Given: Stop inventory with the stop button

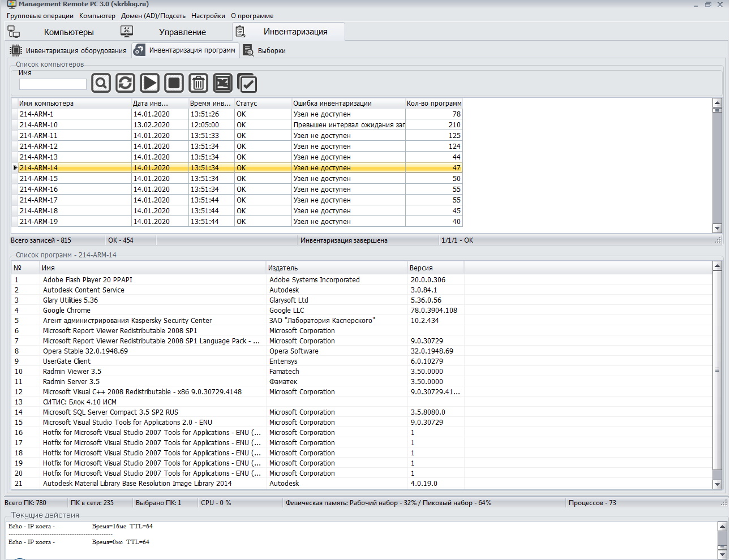Looking at the screenshot, I should pos(174,83).
